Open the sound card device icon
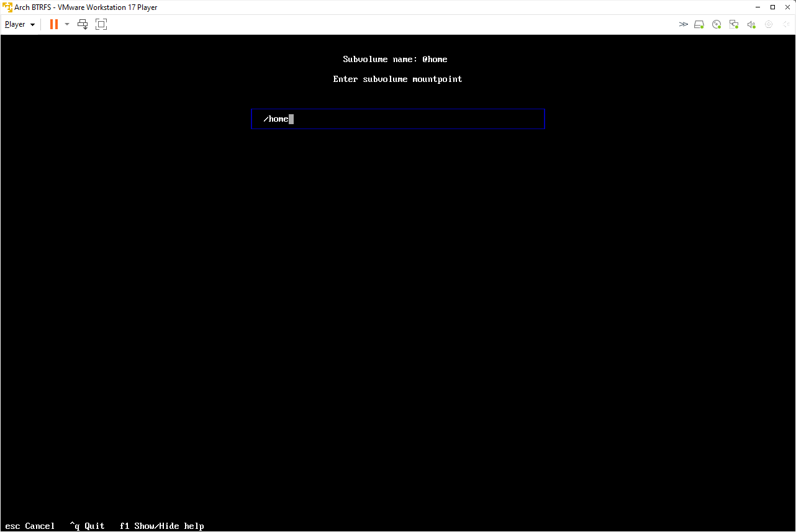Viewport: 796px width, 532px height. 751,24
